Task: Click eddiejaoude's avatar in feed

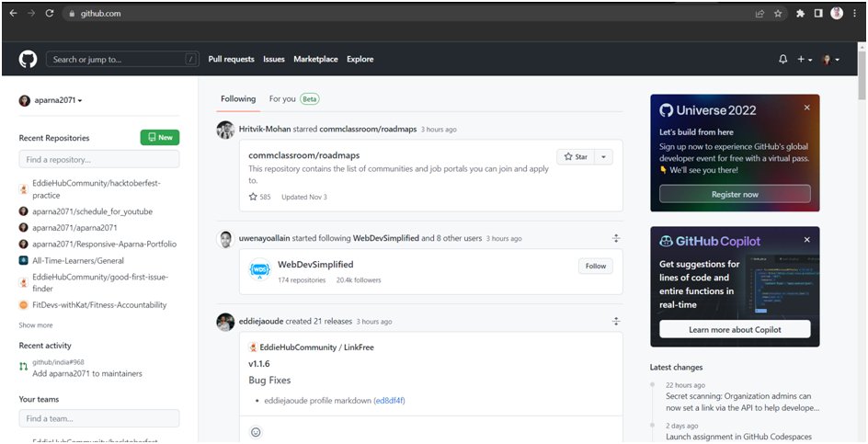Action: pyautogui.click(x=225, y=322)
